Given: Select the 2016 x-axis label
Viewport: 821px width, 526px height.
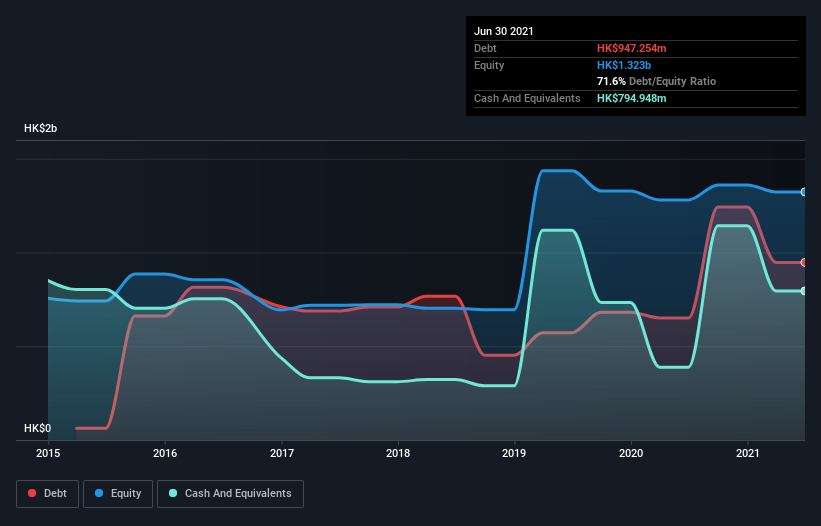Looking at the screenshot, I should tap(165, 453).
